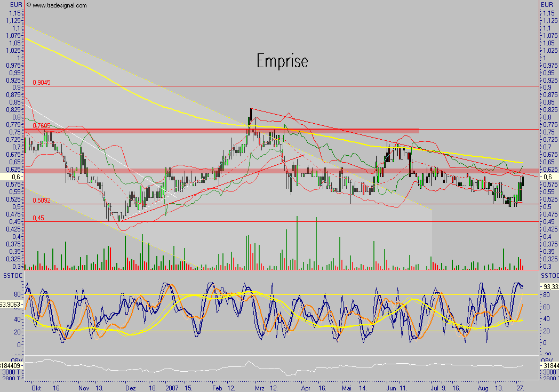This screenshot has width=559, height=392.
Task: Click the 53,9063 stochastic value label
Action: [11, 304]
